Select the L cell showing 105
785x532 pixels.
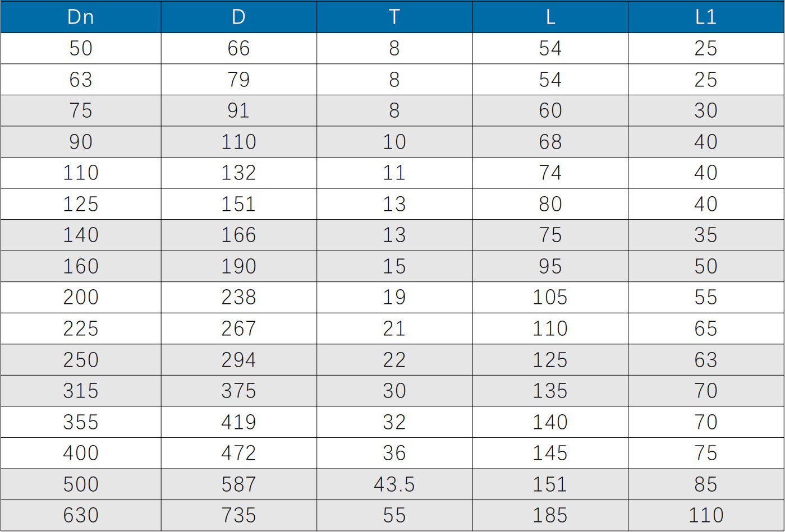[550, 297]
